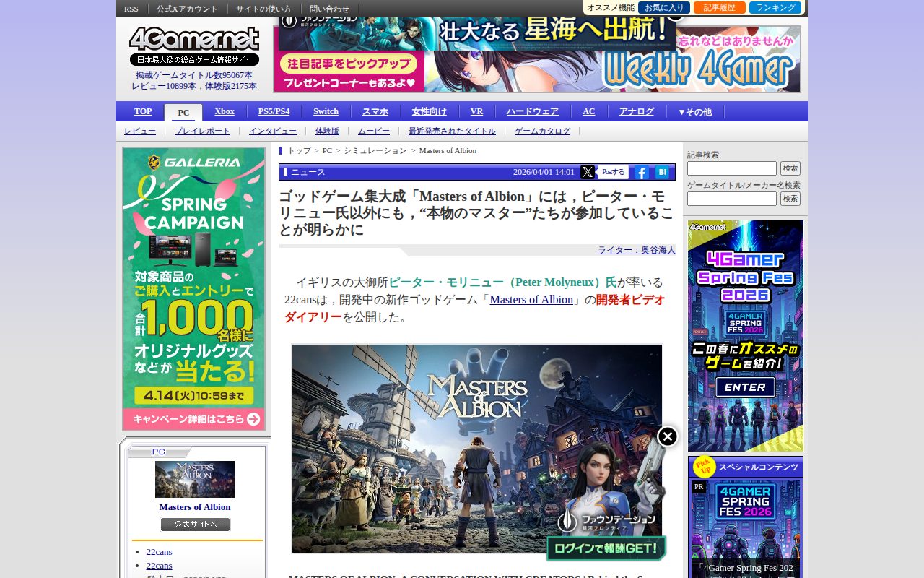
Task: Click the second 22cans link in sidebar
Action: click(159, 566)
